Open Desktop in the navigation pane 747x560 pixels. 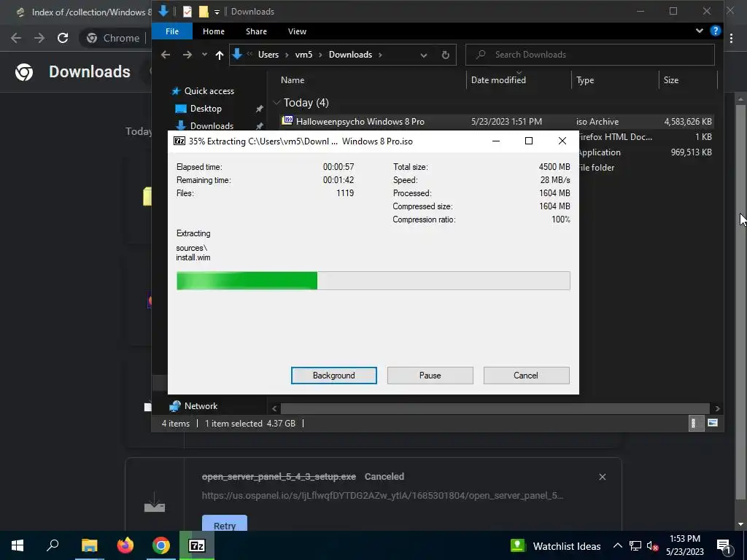[x=206, y=109]
